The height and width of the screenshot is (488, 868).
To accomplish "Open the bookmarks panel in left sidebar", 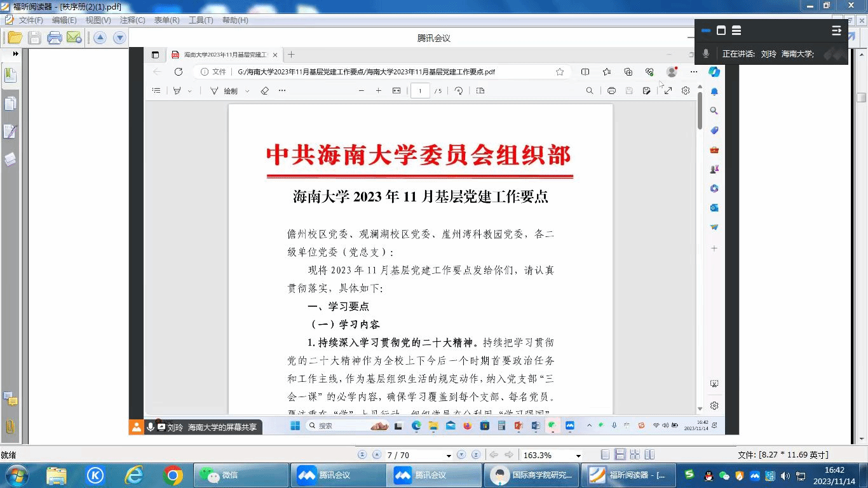I will click(x=10, y=76).
